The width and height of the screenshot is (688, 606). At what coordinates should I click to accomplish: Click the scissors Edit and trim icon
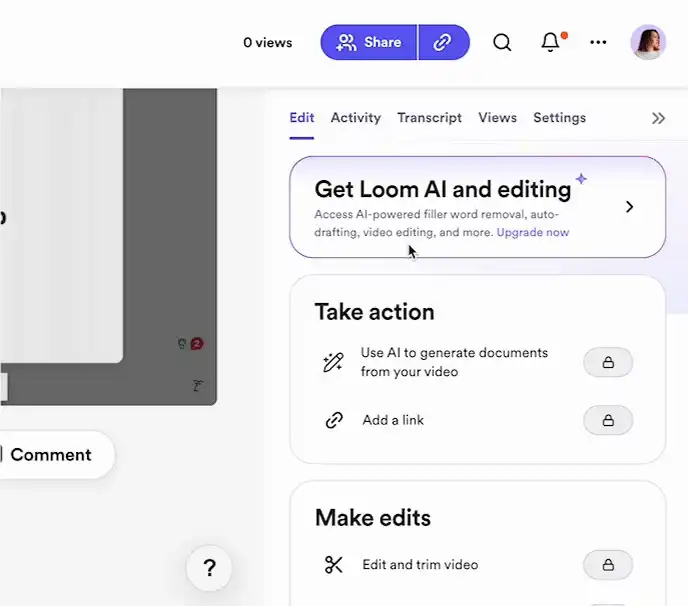click(x=334, y=565)
